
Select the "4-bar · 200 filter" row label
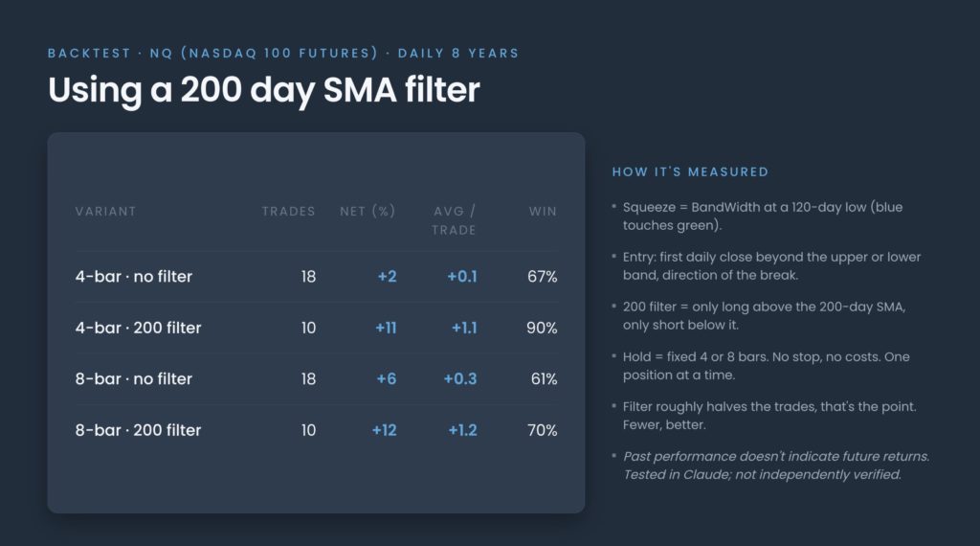[x=138, y=328]
